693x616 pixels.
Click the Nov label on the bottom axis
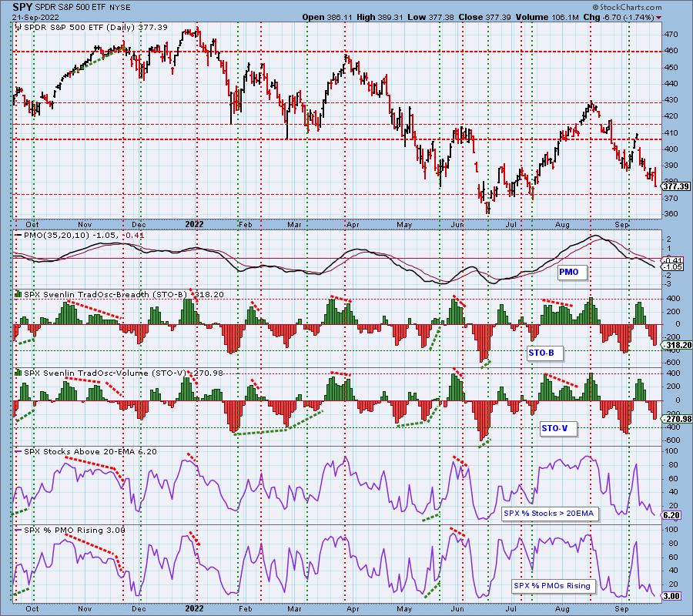click(85, 608)
